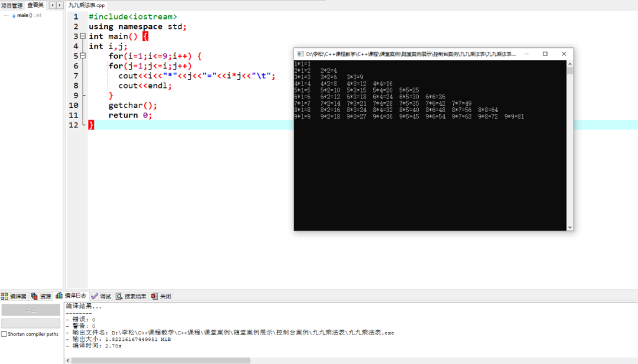This screenshot has width=638, height=364.
Task: Click the 编译器 tab's grid icon
Action: point(5,296)
